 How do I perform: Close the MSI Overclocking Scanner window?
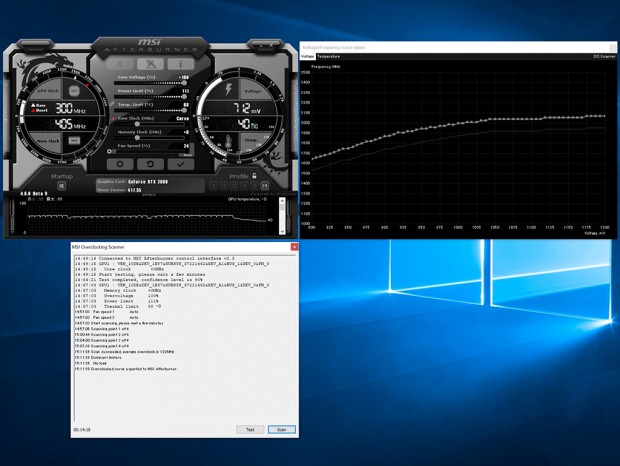[294, 247]
